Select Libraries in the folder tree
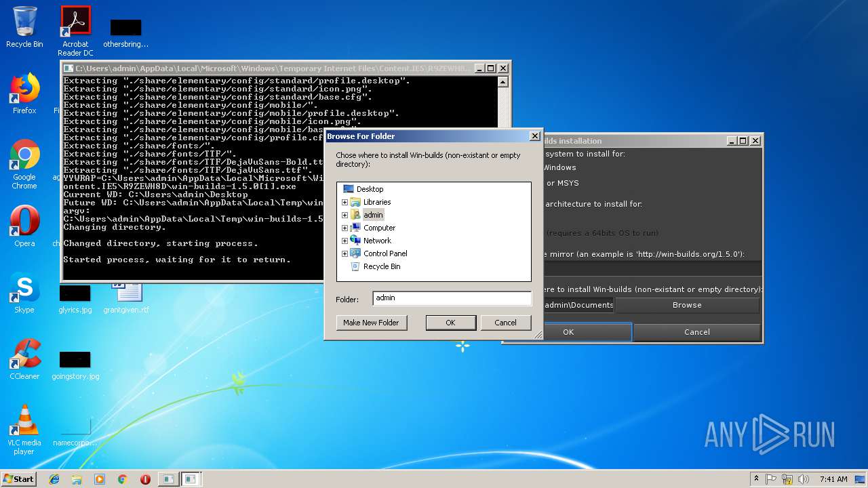The height and width of the screenshot is (488, 868). pos(377,202)
